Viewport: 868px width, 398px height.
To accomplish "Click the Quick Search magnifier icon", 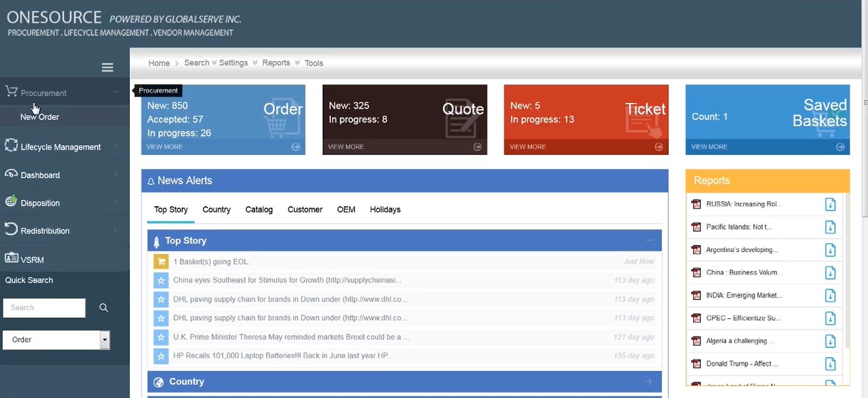I will [104, 308].
